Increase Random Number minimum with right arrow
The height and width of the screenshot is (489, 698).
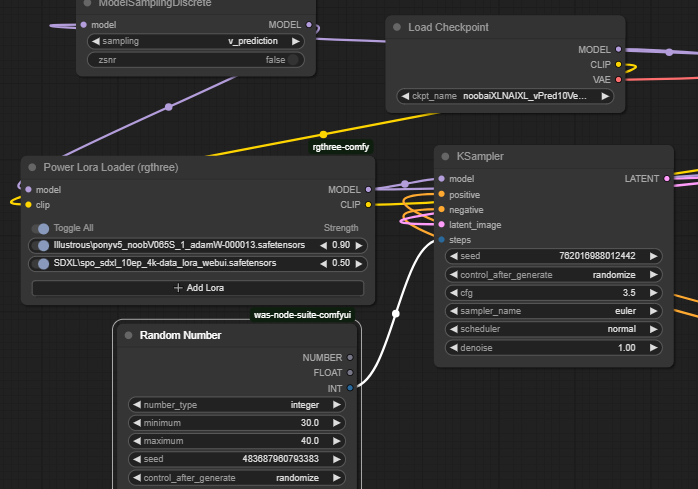(337, 423)
